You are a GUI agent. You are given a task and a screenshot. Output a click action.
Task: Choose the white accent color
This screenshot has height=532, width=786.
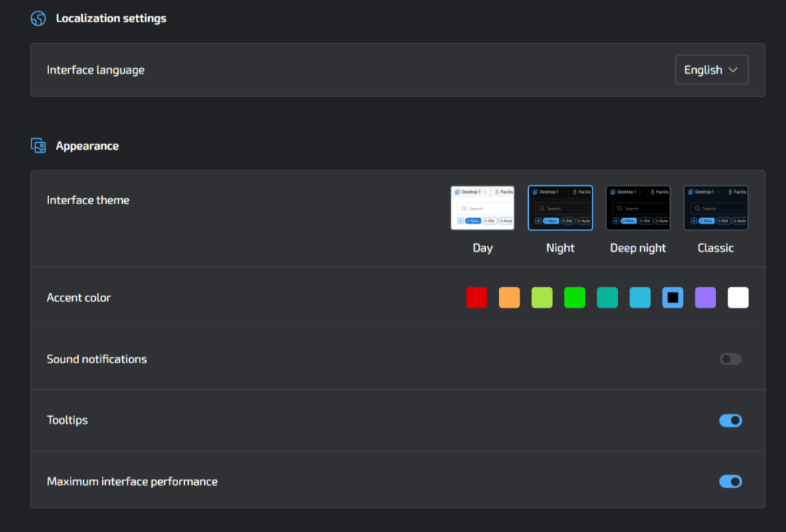click(x=738, y=297)
